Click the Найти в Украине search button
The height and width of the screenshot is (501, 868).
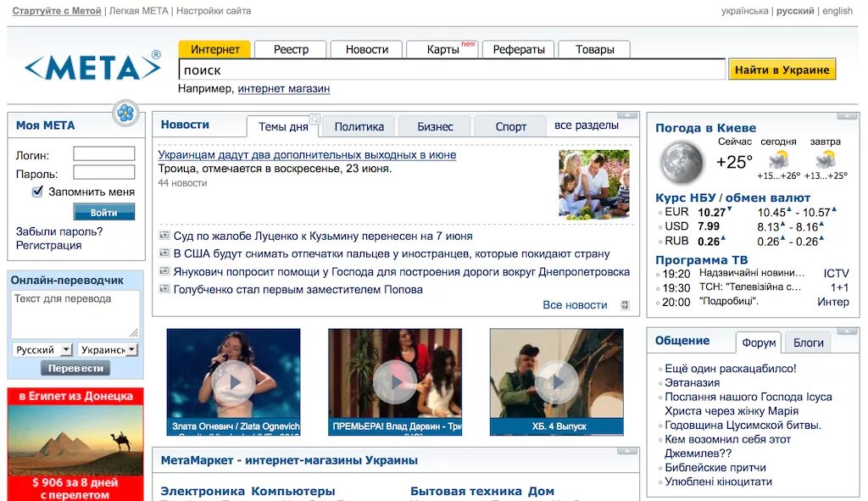pyautogui.click(x=782, y=69)
